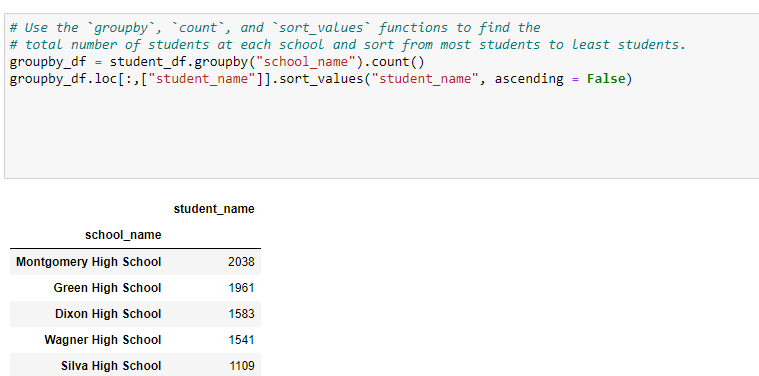Select the Silva High School row label

point(111,366)
